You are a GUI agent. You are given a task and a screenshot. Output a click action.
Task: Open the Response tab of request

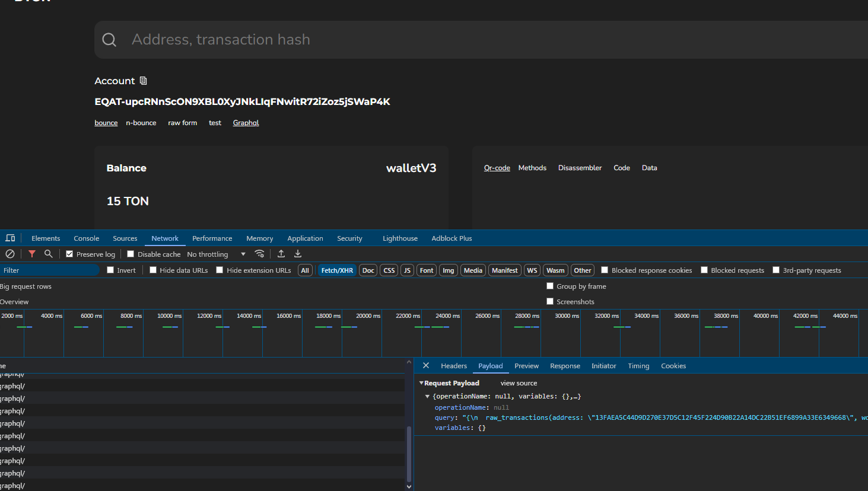coord(565,366)
